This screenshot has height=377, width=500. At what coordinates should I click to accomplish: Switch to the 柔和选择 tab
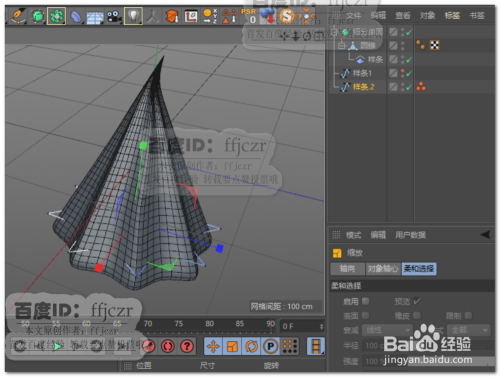[x=419, y=269]
